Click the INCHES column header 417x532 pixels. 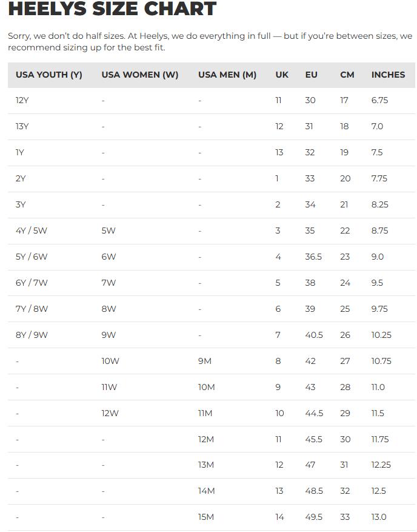click(388, 75)
